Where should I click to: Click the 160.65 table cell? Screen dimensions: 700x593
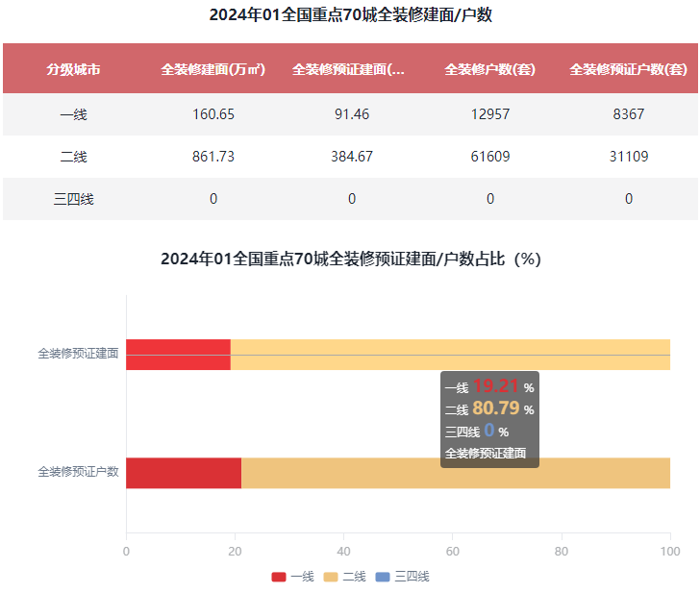coord(212,114)
